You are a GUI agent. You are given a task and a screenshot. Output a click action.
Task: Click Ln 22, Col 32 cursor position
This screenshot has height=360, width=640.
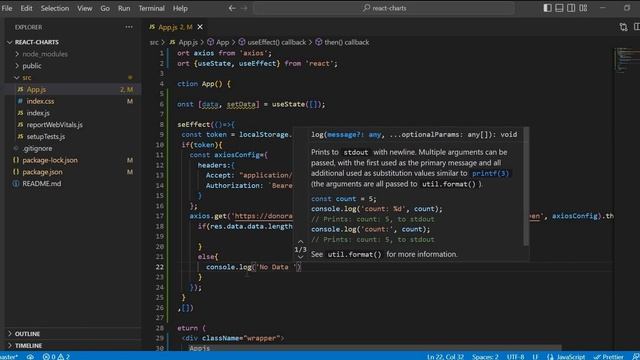tap(445, 356)
